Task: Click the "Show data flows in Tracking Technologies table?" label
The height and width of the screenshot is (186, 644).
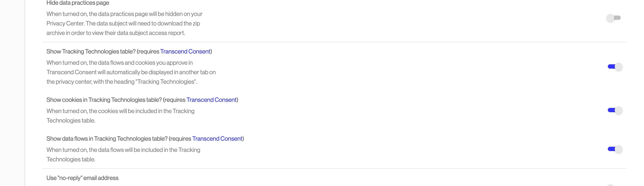Action: coord(107,139)
